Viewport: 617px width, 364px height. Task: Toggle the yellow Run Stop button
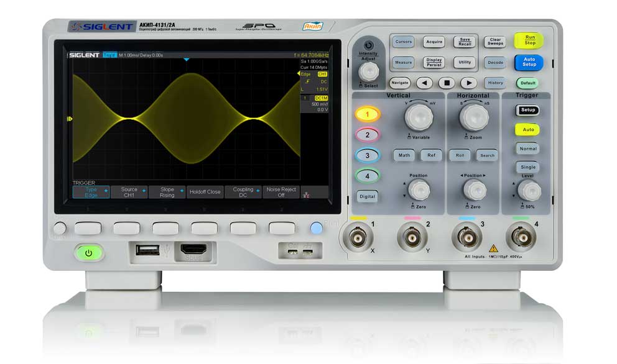[x=529, y=40]
